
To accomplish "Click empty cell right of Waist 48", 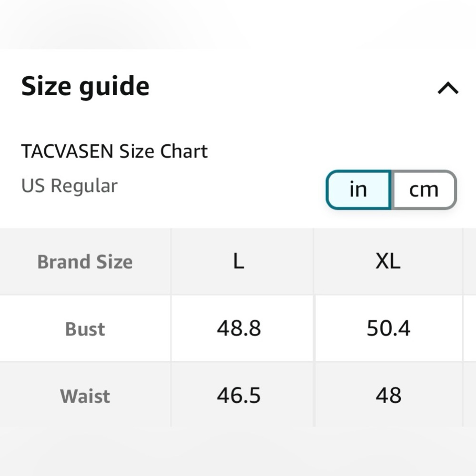I will click(470, 395).
